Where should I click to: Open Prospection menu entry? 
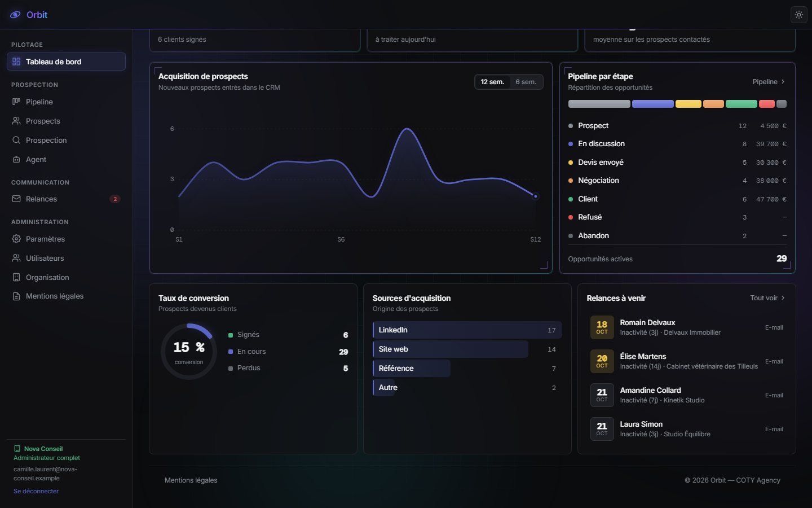coord(66,140)
